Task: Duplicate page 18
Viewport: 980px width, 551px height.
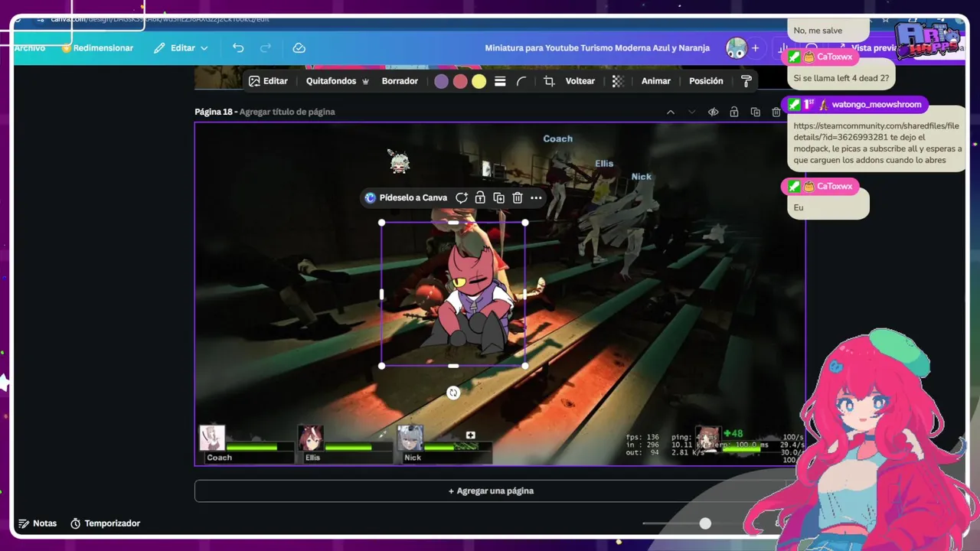Action: pyautogui.click(x=756, y=112)
